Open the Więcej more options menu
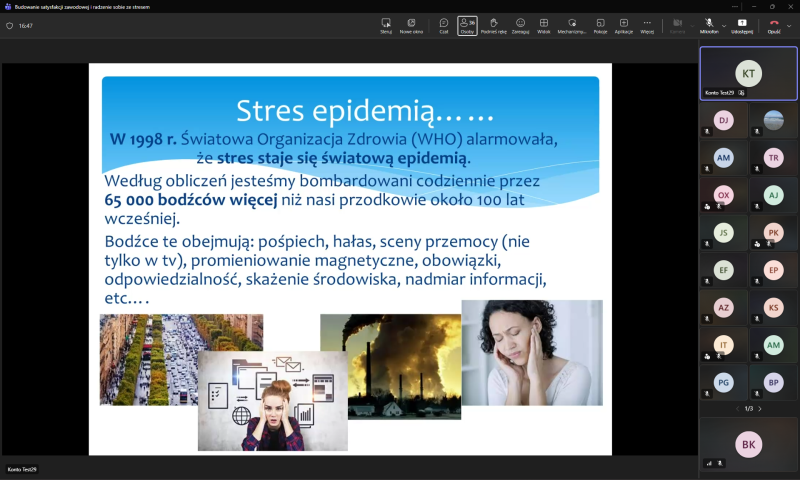The width and height of the screenshot is (800, 480). coord(647,25)
